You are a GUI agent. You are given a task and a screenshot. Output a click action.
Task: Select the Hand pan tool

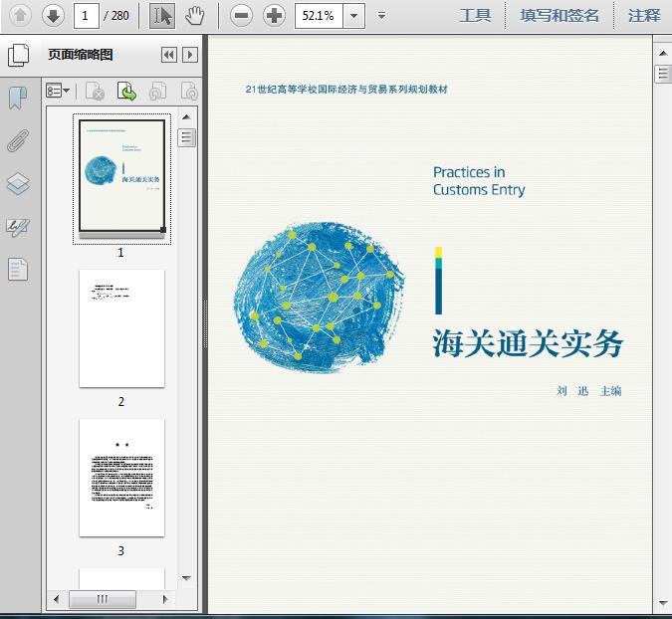tap(194, 16)
